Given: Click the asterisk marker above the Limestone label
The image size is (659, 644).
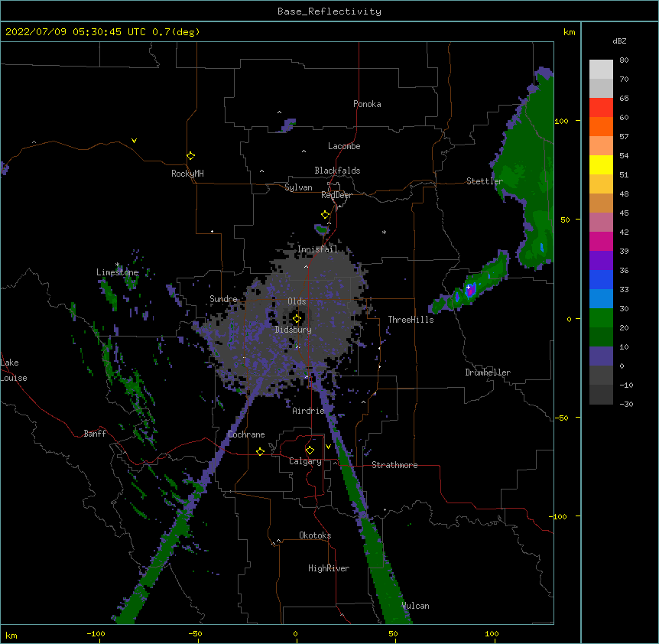Looking at the screenshot, I should [x=117, y=265].
